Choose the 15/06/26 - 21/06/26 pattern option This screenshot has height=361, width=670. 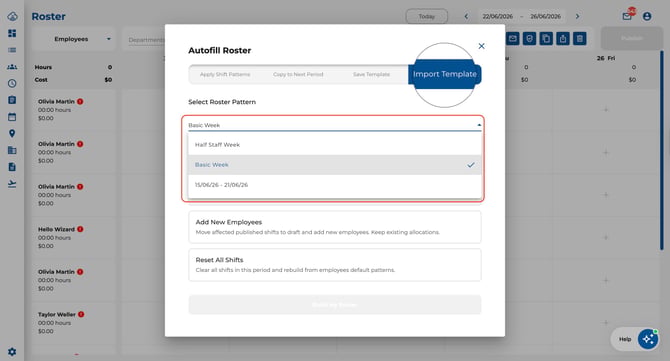pyautogui.click(x=335, y=185)
